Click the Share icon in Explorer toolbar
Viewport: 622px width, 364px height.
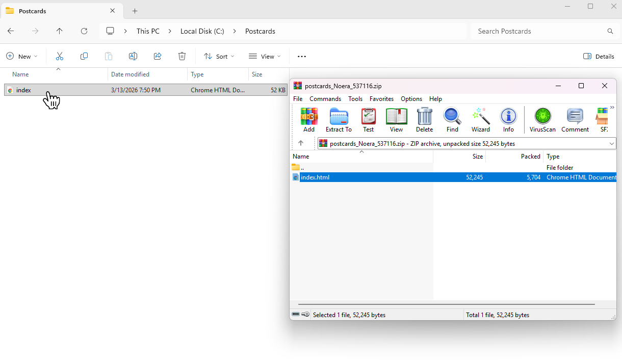pyautogui.click(x=158, y=56)
